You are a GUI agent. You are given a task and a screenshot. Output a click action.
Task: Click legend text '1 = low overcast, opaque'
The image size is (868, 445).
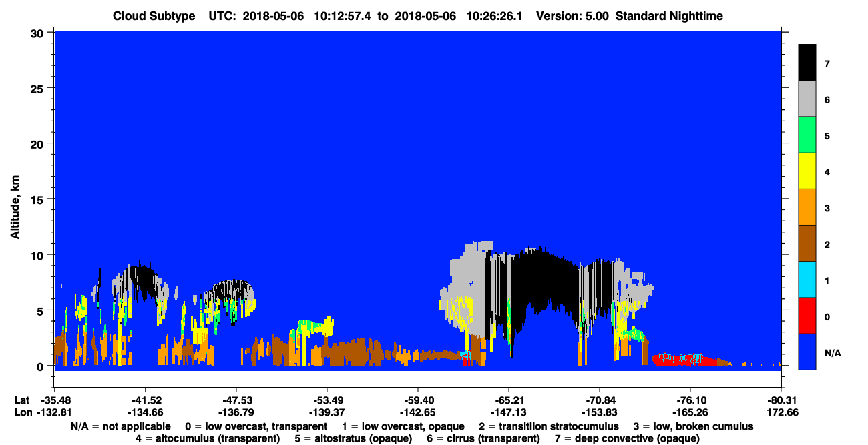[403, 426]
